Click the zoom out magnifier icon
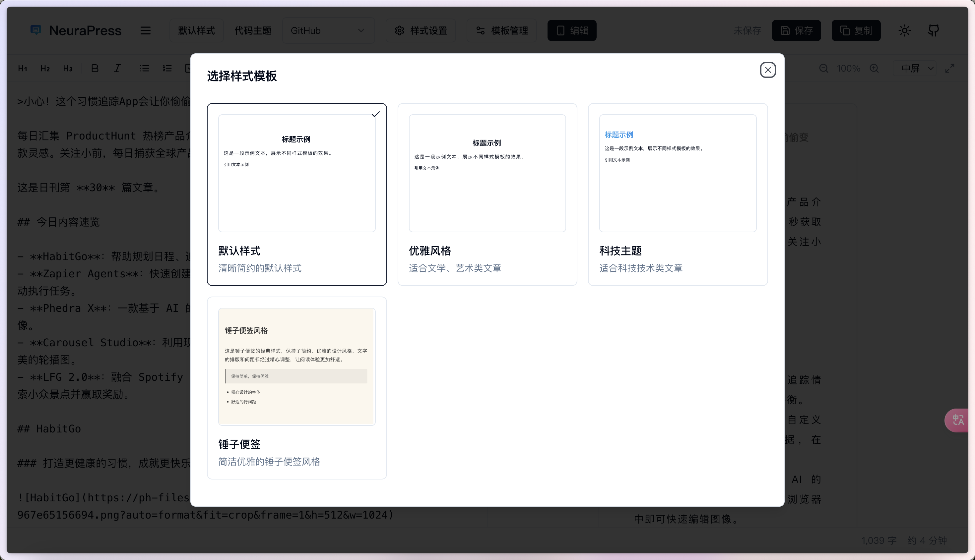 coord(823,69)
